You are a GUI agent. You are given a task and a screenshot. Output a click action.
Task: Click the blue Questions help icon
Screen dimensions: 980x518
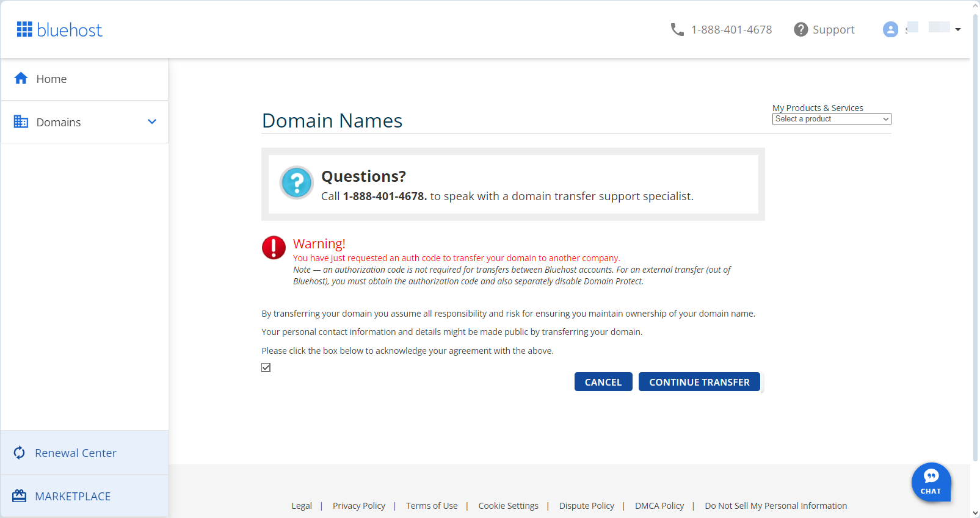(x=297, y=182)
